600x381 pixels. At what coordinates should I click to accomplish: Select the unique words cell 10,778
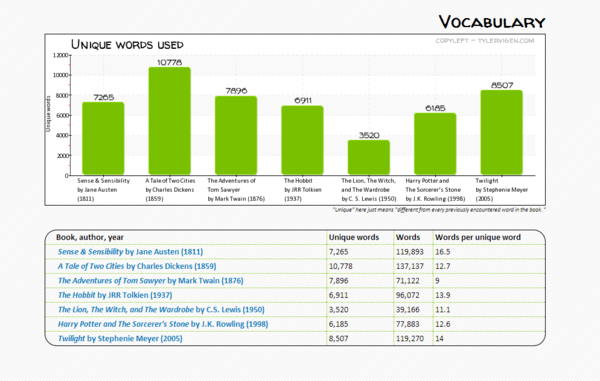(x=341, y=266)
